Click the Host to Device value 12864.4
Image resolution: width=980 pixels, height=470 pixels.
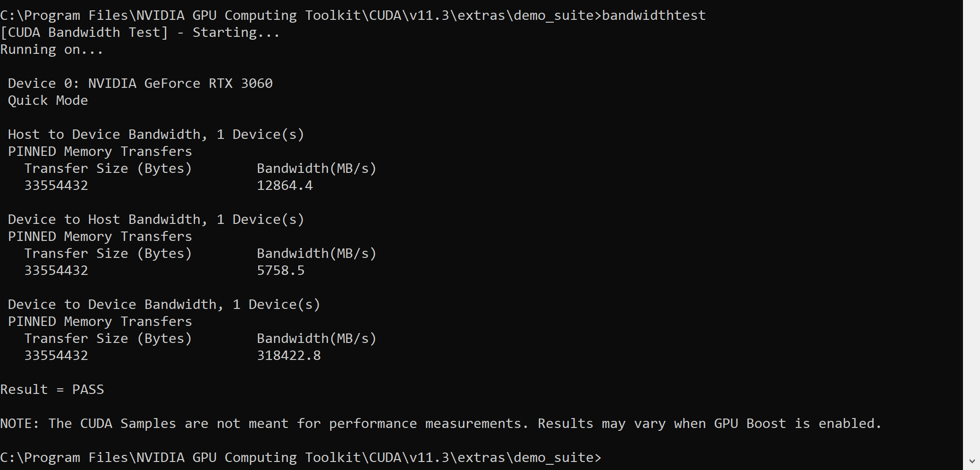click(x=285, y=186)
